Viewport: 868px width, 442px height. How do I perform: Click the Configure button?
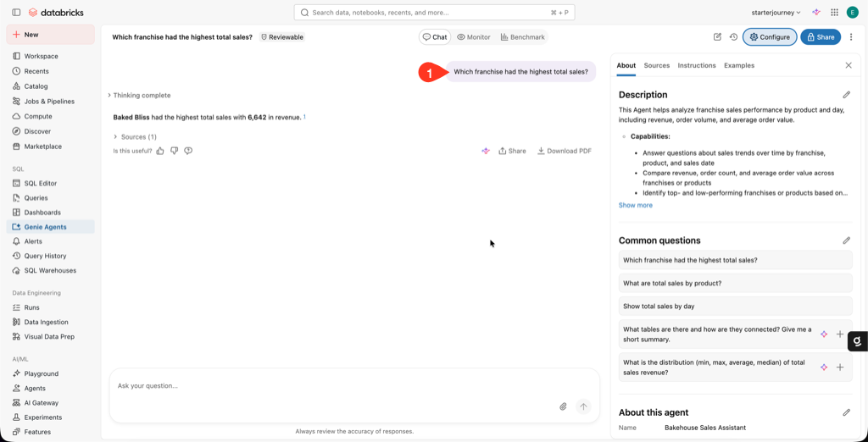pos(770,37)
